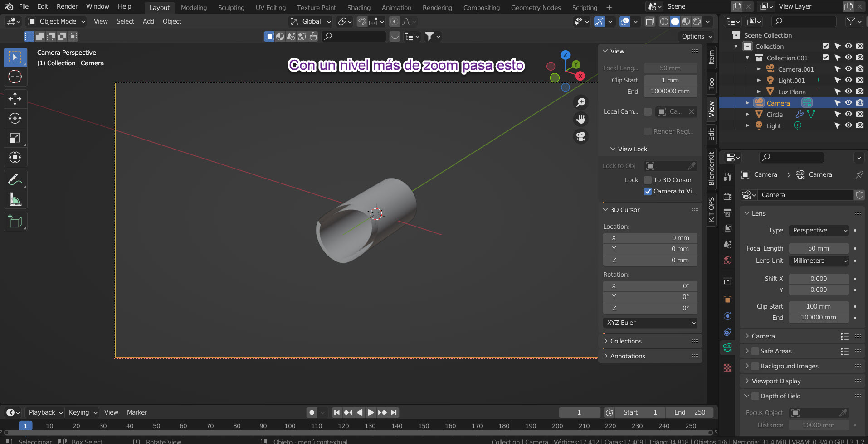Toggle camera view with the camera icon
This screenshot has width=868, height=444.
pos(581,136)
